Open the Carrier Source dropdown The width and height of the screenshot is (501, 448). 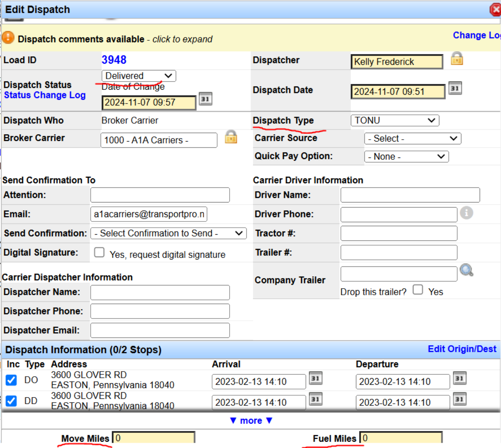pos(413,138)
